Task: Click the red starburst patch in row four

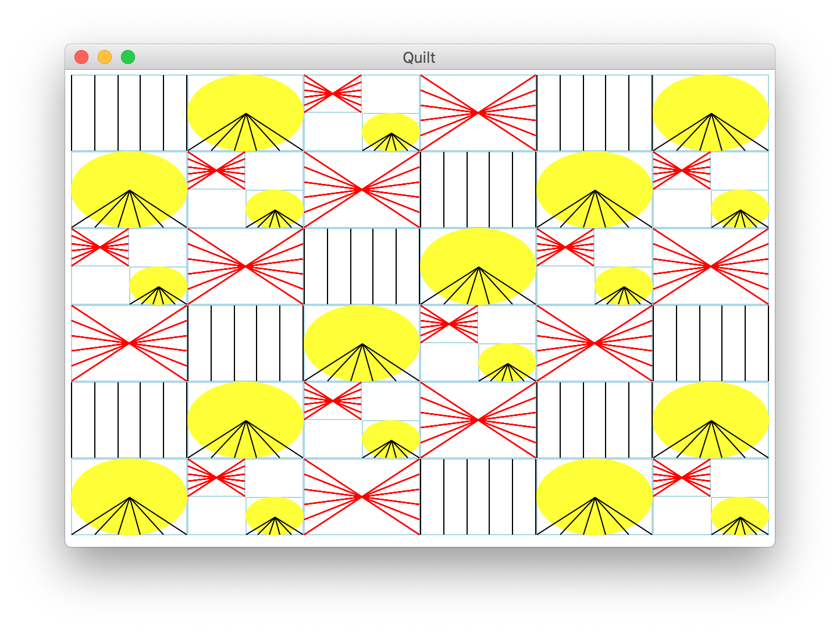Action: (595, 343)
